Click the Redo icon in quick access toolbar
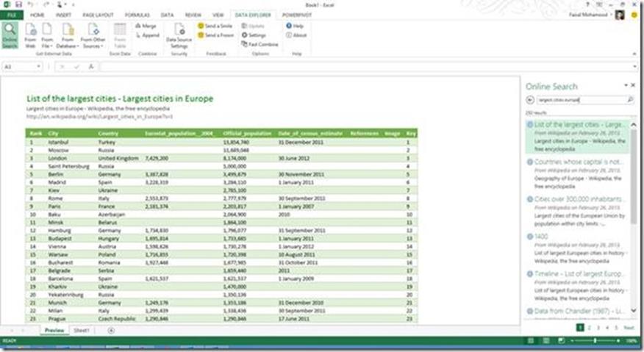The height and width of the screenshot is (352, 644). coord(46,4)
